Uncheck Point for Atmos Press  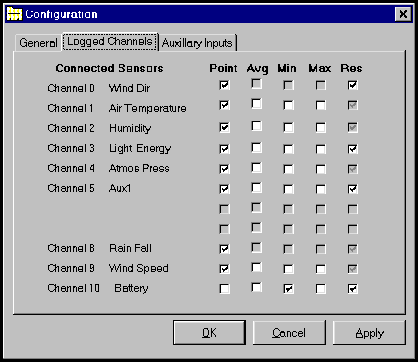point(225,169)
